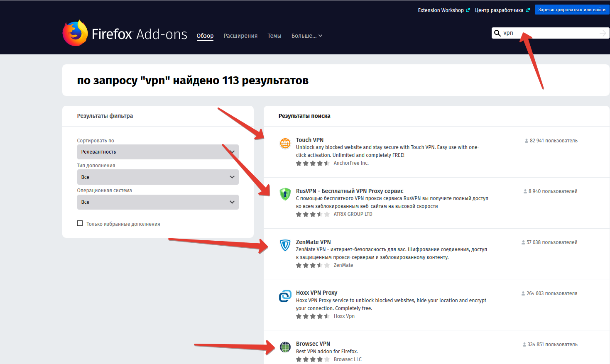Click 57 038 пользователей count text
The image size is (610, 364).
552,242
